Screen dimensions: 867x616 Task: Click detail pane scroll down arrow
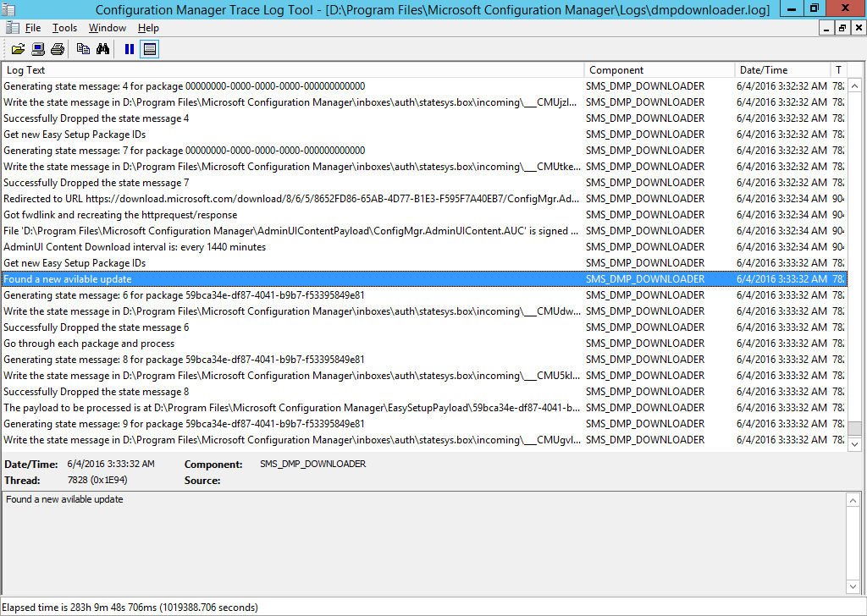(x=853, y=586)
